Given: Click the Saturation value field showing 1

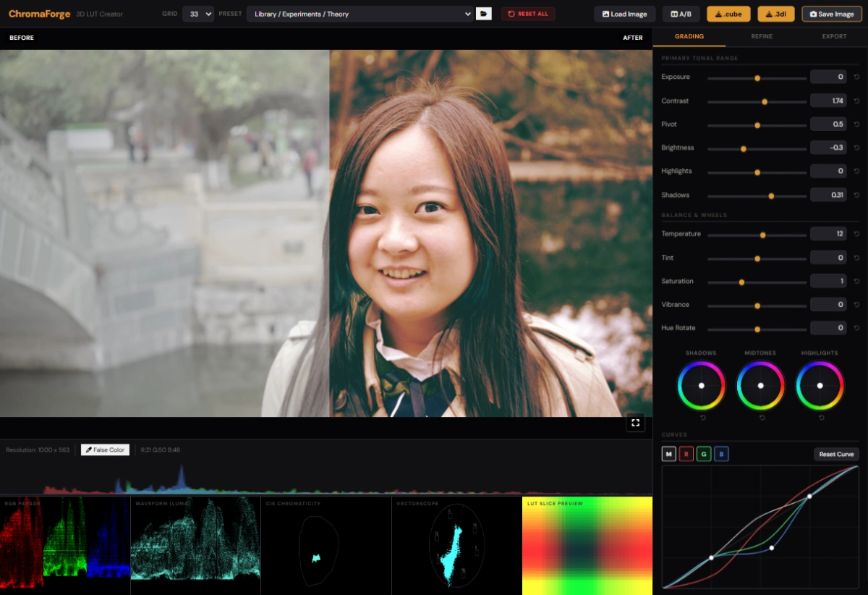Looking at the screenshot, I should click(x=828, y=281).
